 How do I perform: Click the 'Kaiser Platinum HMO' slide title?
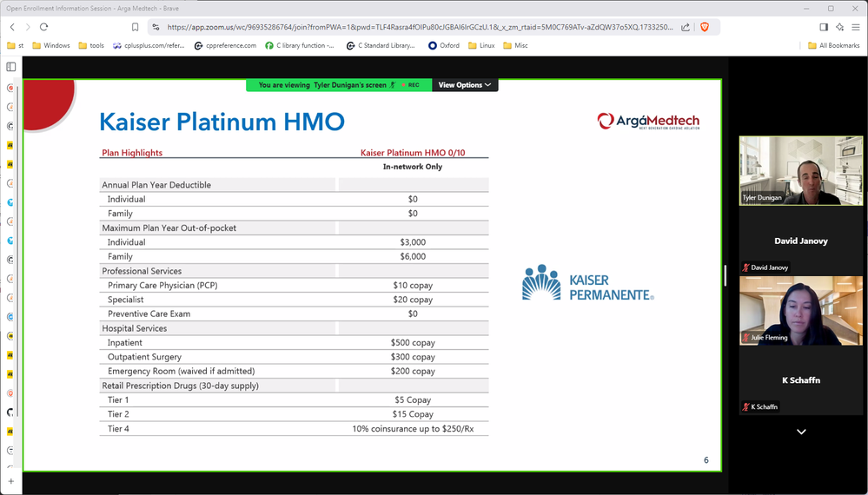(222, 122)
